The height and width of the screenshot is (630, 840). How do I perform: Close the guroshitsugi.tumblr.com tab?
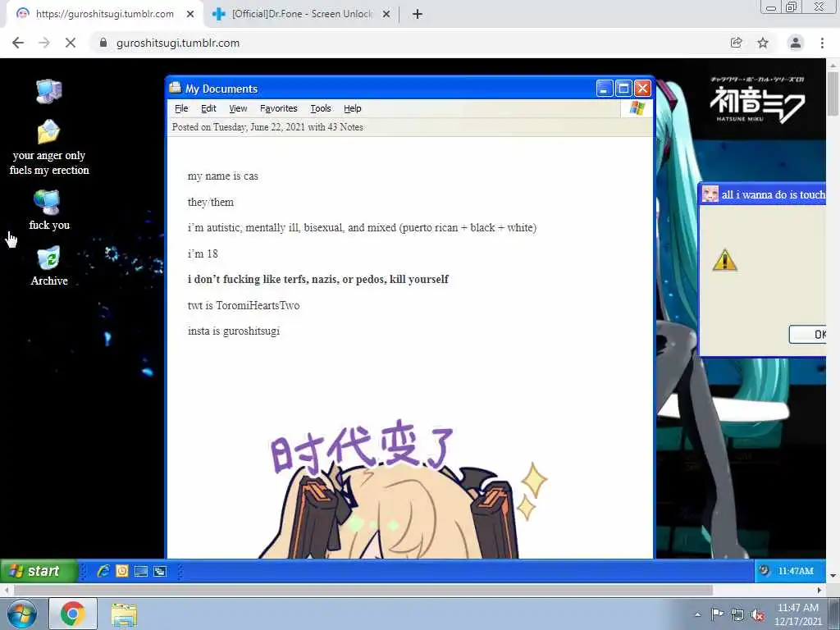(x=190, y=14)
